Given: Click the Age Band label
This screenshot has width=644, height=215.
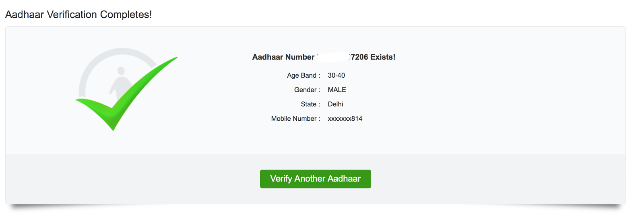Looking at the screenshot, I should pyautogui.click(x=303, y=75).
